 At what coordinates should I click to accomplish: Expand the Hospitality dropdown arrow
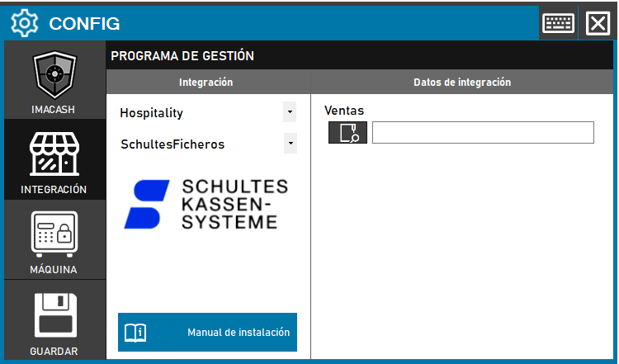click(290, 111)
